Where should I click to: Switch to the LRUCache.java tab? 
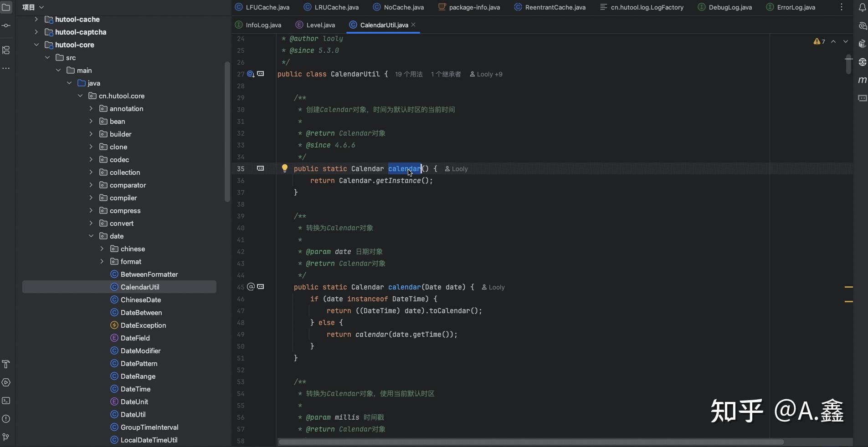click(x=331, y=7)
